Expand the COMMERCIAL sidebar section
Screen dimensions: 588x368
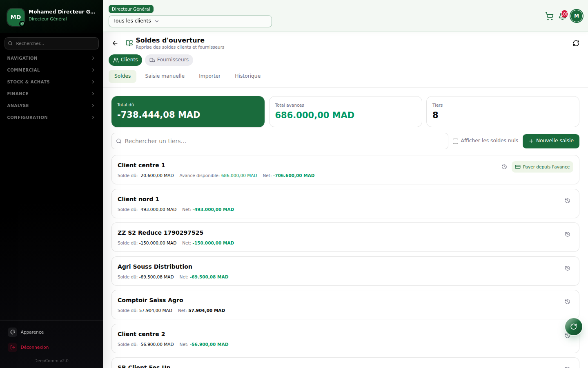[x=51, y=70]
